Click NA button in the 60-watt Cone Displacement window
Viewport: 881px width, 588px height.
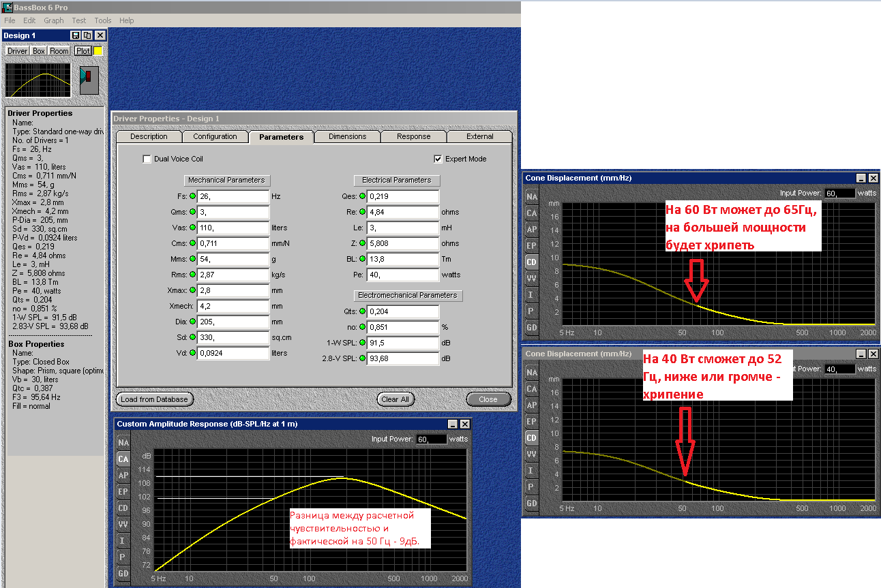532,197
